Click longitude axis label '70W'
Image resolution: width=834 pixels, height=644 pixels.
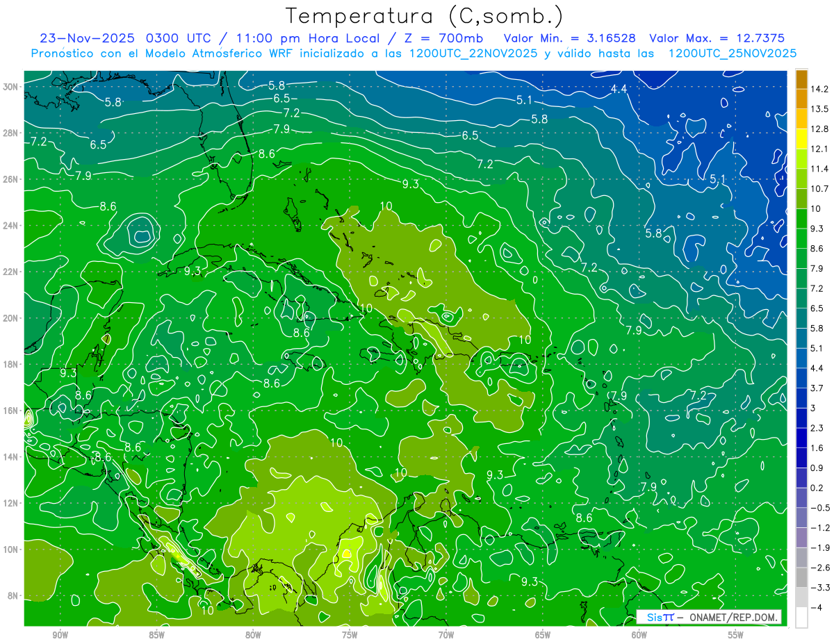click(x=446, y=635)
